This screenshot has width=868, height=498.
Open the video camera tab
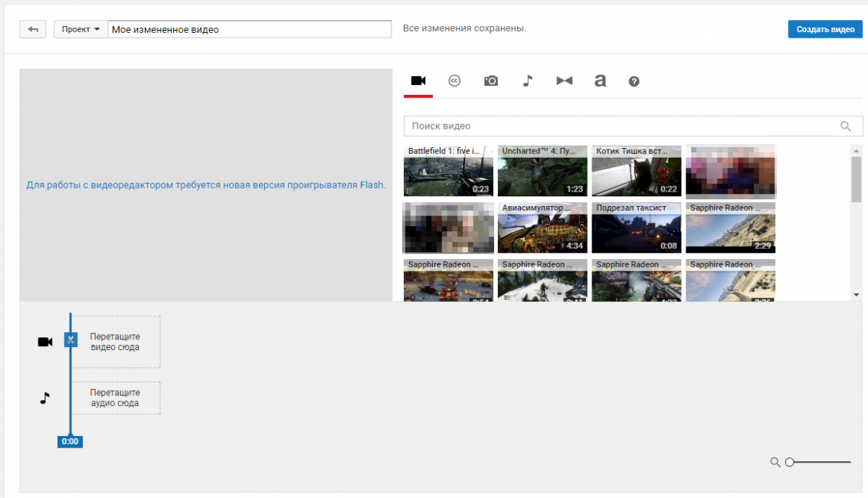pyautogui.click(x=418, y=81)
